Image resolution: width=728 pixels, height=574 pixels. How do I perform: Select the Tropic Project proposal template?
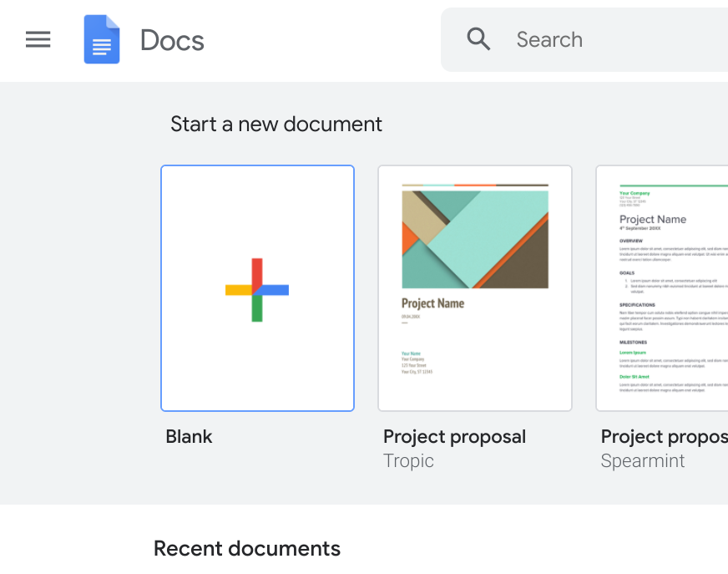pyautogui.click(x=474, y=288)
